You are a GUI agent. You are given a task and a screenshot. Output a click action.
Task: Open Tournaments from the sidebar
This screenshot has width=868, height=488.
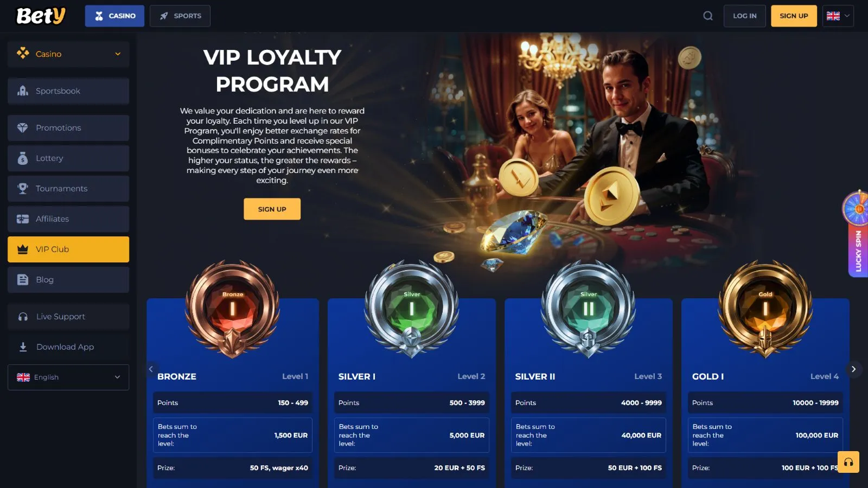click(68, 189)
